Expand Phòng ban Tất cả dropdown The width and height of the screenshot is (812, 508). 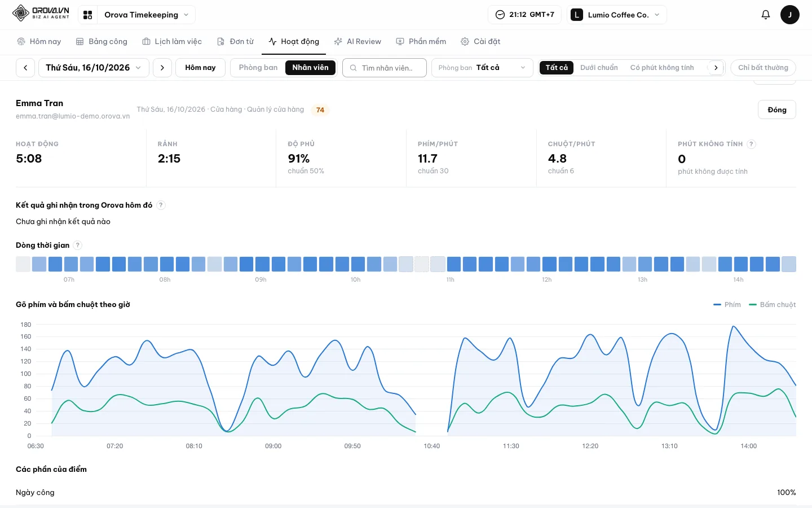click(482, 68)
